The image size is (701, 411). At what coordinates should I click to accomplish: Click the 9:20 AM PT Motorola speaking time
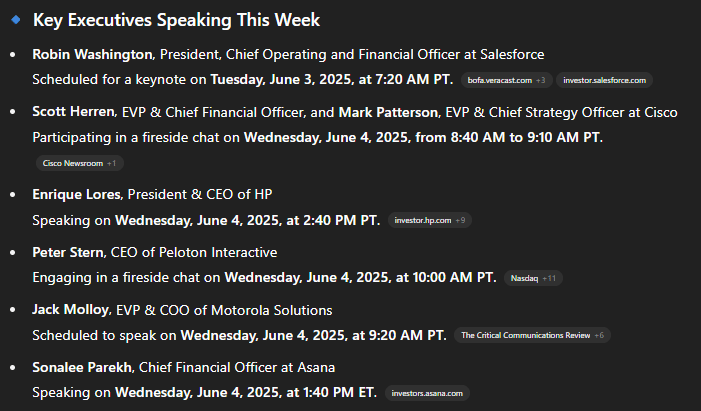[x=402, y=335]
